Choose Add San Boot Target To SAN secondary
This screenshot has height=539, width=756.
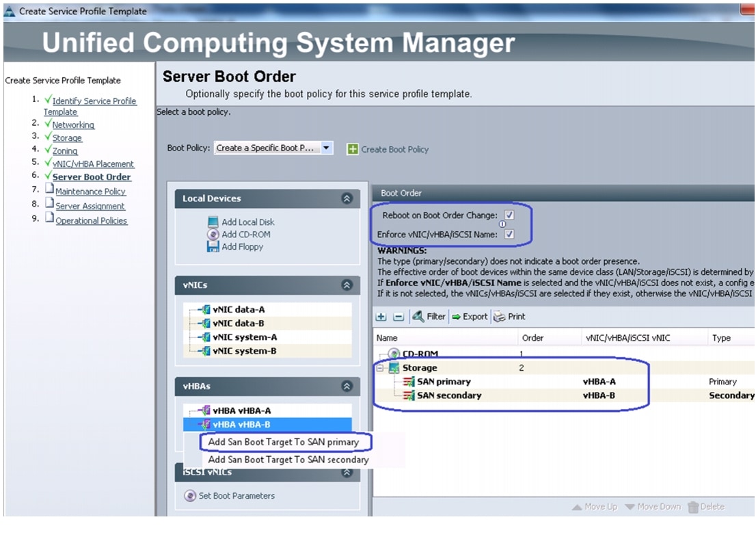(288, 460)
